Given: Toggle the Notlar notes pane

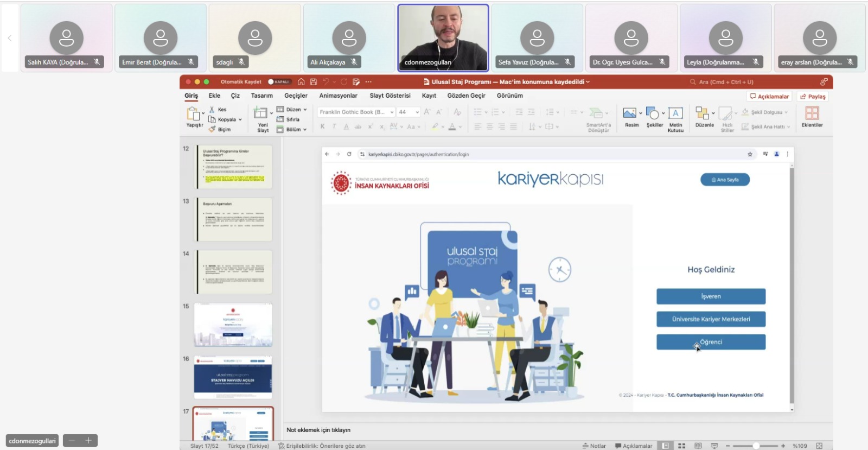Looking at the screenshot, I should click(x=594, y=446).
